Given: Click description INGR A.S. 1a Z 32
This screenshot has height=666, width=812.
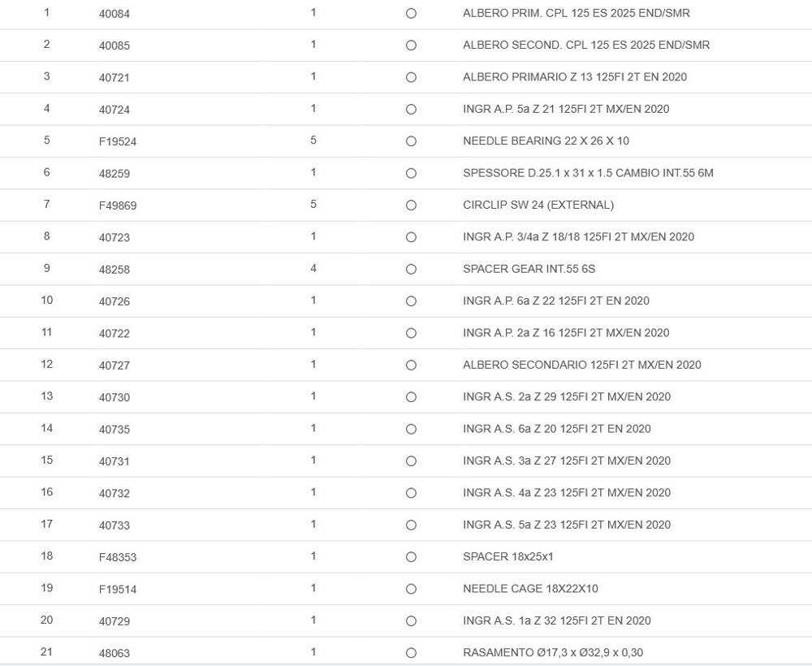Looking at the screenshot, I should [557, 621].
